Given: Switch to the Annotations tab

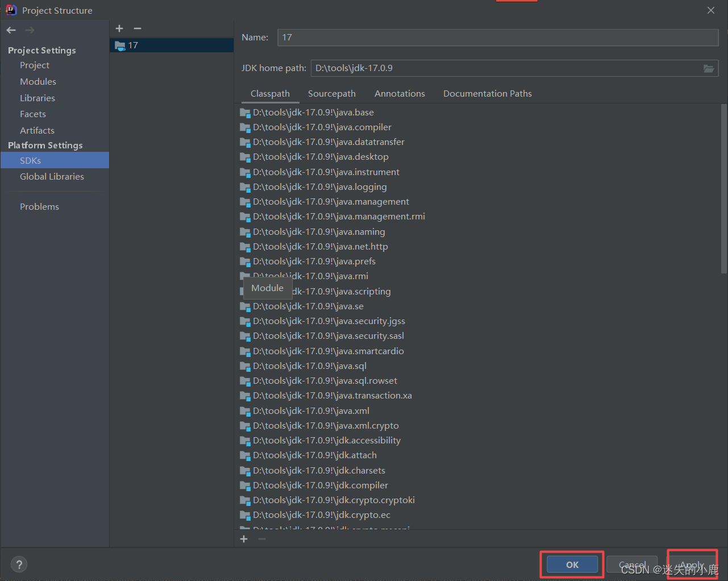Looking at the screenshot, I should tap(400, 94).
